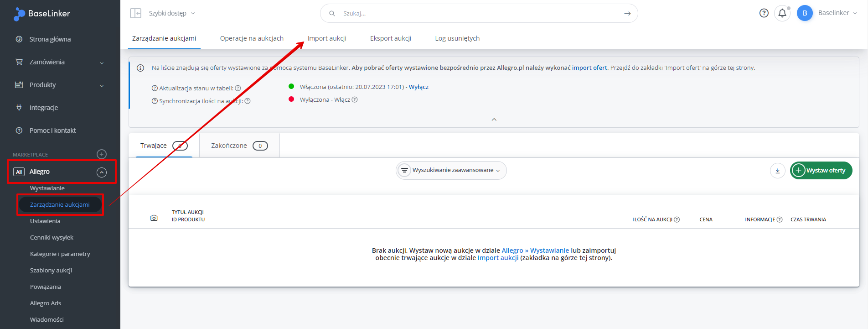This screenshot has width=868, height=329.
Task: Open Wystawianie under Allegro
Action: (x=47, y=188)
